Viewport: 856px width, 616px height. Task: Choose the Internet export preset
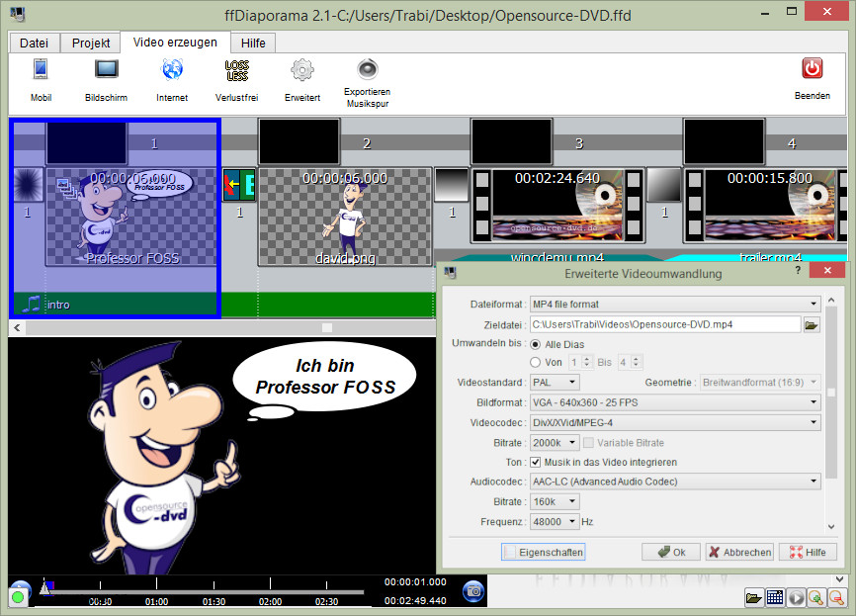click(172, 80)
